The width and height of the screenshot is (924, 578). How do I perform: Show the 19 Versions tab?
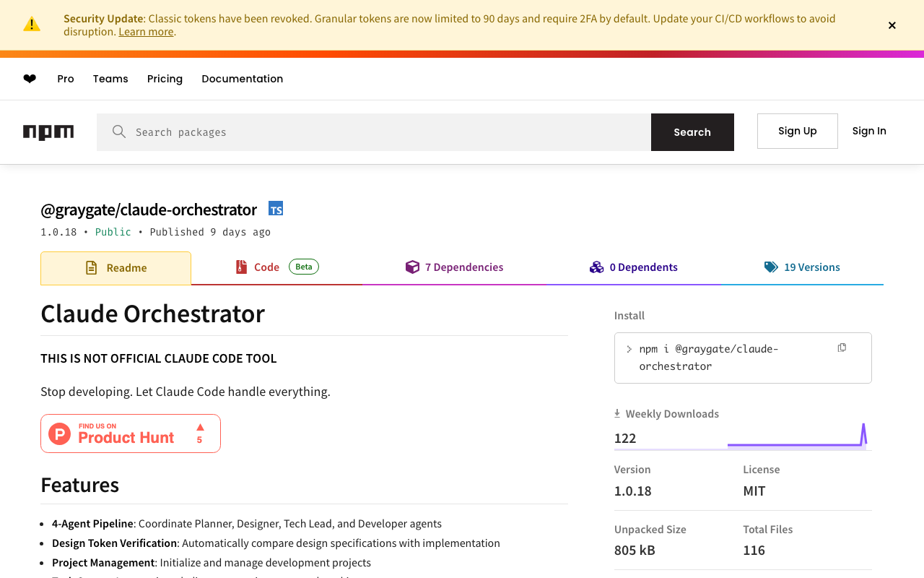point(802,267)
